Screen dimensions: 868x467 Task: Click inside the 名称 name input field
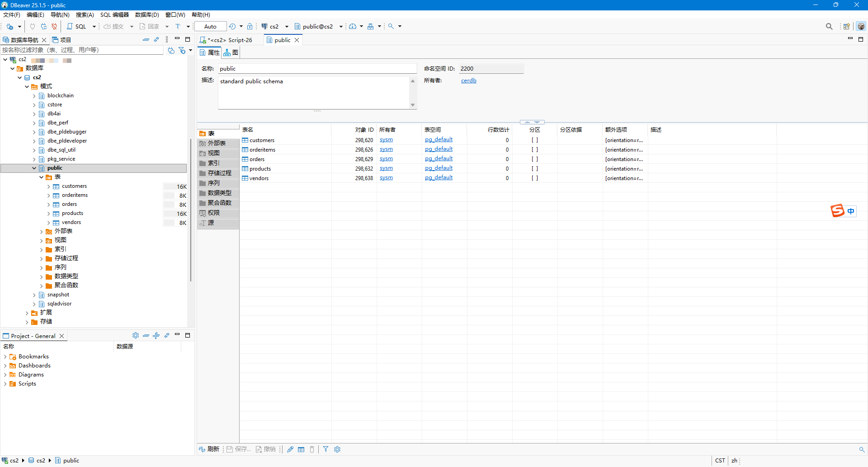click(x=316, y=68)
